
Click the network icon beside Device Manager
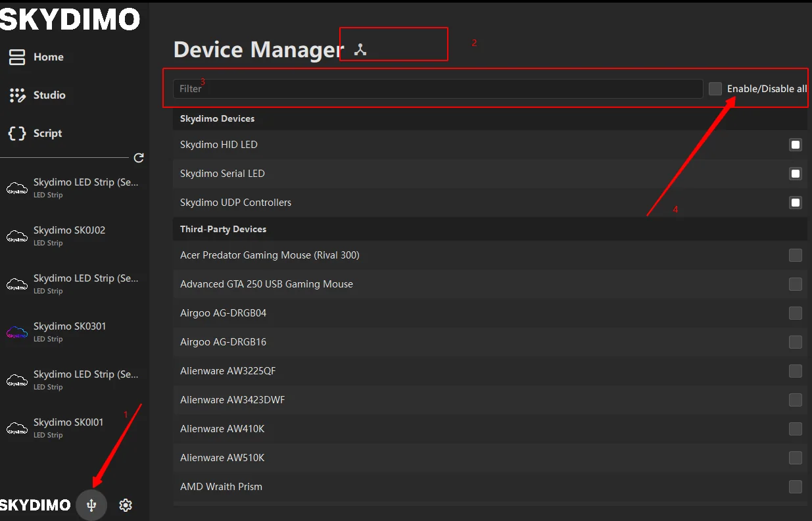point(360,50)
